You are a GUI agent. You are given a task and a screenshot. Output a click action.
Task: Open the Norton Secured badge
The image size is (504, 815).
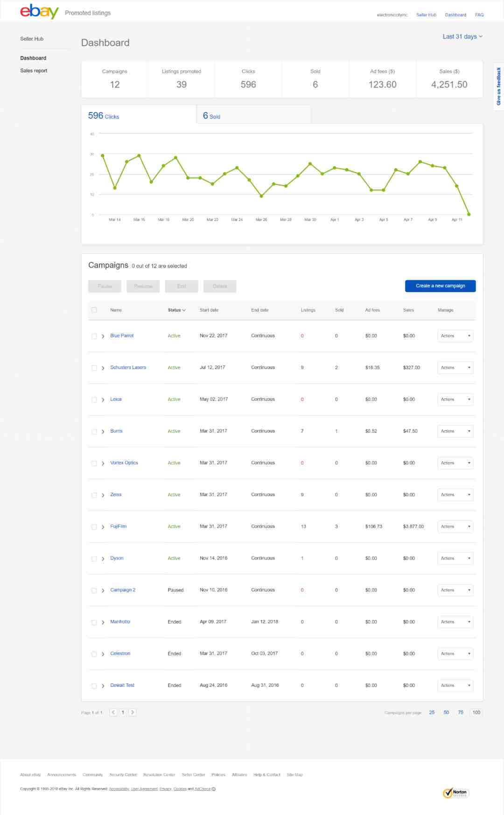456,792
